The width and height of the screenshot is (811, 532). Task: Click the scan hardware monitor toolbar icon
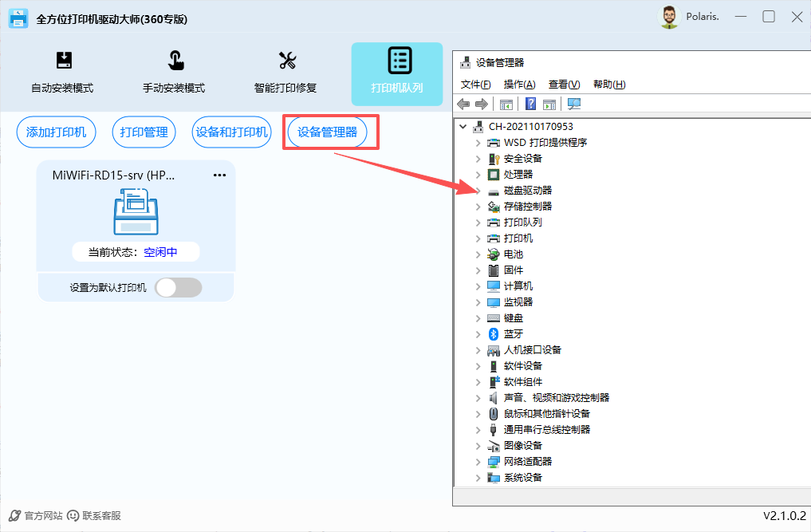pos(573,104)
